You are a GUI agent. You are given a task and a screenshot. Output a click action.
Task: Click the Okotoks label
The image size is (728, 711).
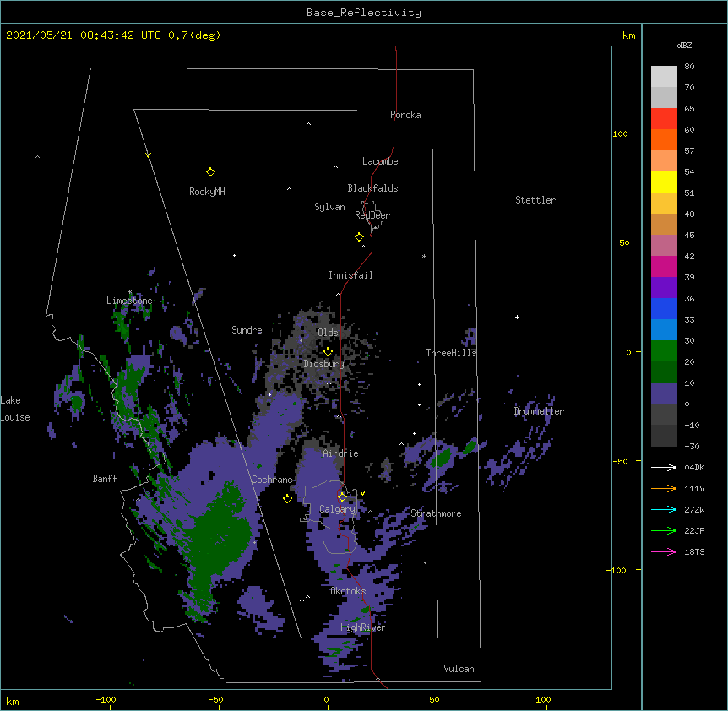[x=348, y=591]
